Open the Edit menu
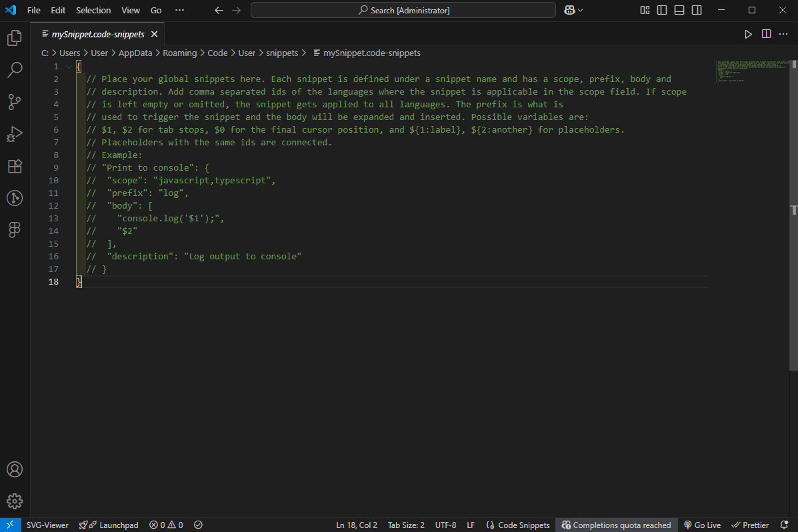 (58, 10)
